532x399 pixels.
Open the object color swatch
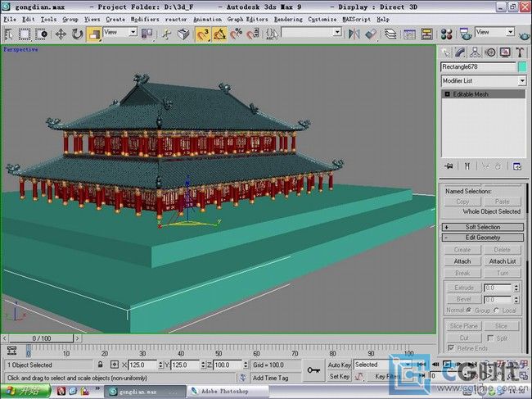[x=522, y=67]
